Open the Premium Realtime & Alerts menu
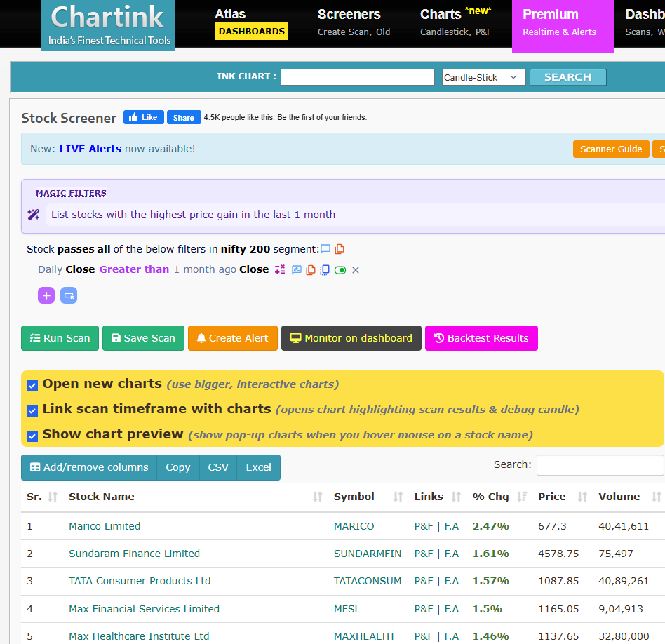The image size is (665, 644). [x=563, y=26]
